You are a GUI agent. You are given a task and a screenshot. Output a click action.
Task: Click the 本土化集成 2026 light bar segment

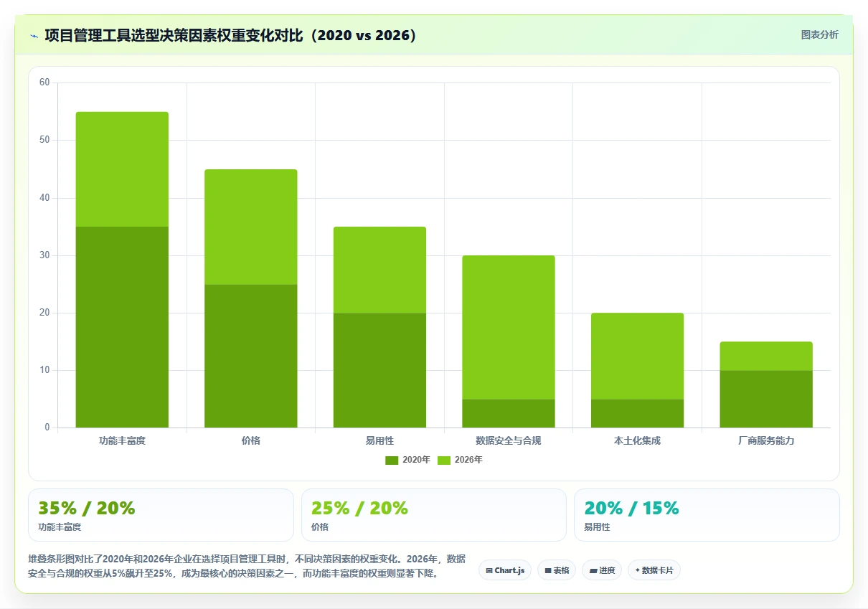coord(637,356)
